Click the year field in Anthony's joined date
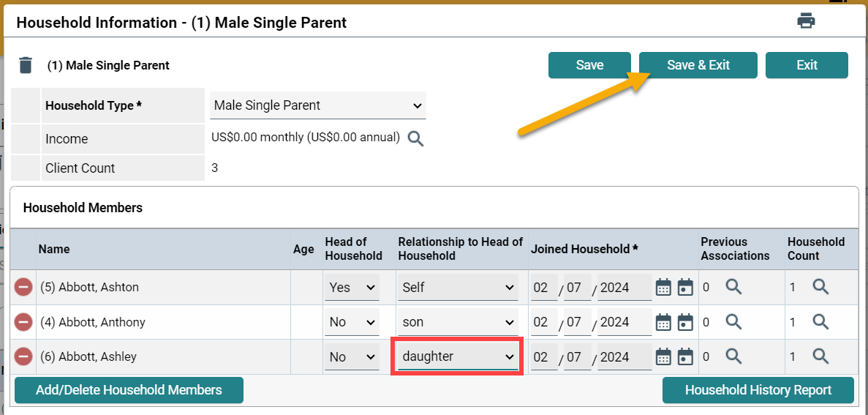Image resolution: width=868 pixels, height=415 pixels. pyautogui.click(x=624, y=322)
